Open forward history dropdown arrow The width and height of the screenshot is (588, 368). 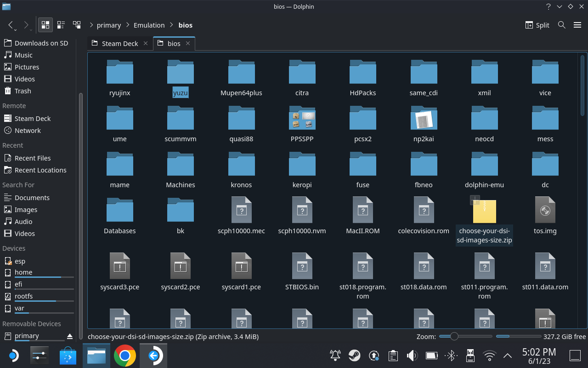(31, 29)
